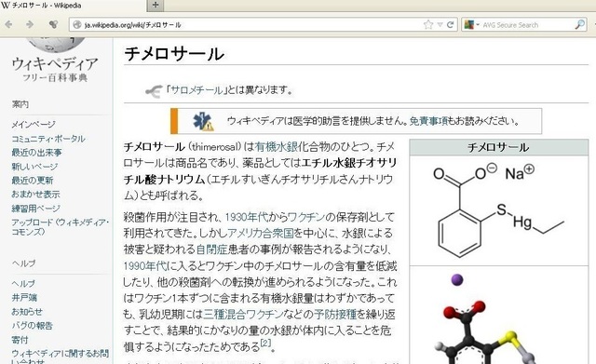Open URL history dropdown arrow
The image size is (596, 364).
tap(440, 25)
